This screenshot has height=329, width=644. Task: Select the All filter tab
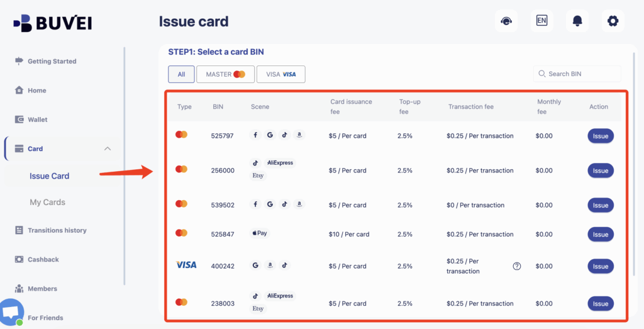click(x=181, y=74)
